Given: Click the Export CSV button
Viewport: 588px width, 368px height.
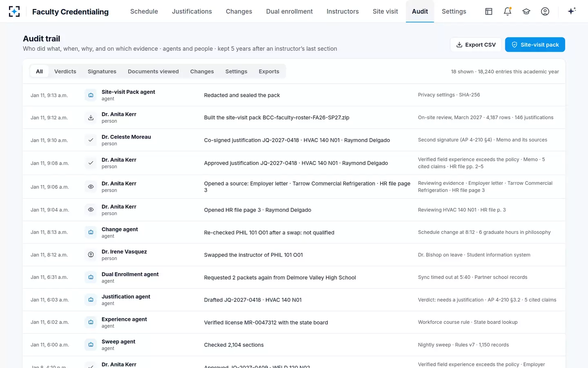Looking at the screenshot, I should tap(476, 45).
